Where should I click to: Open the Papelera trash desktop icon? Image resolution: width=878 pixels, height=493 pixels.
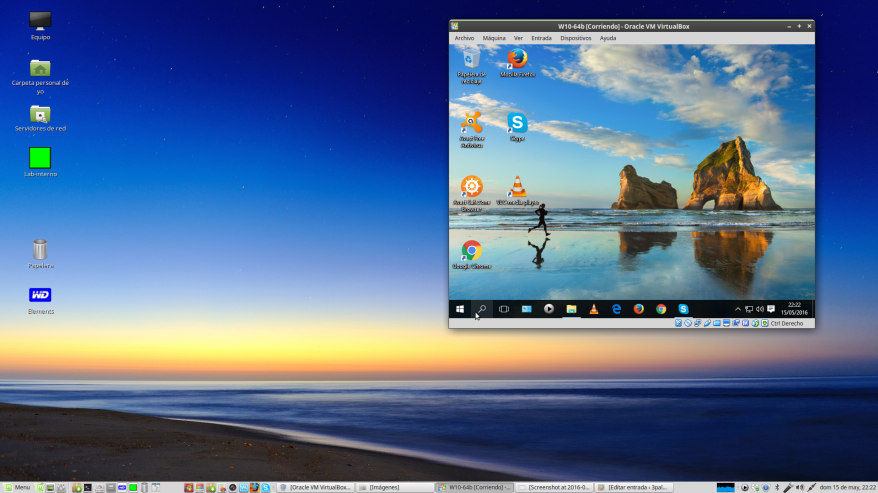tap(40, 254)
